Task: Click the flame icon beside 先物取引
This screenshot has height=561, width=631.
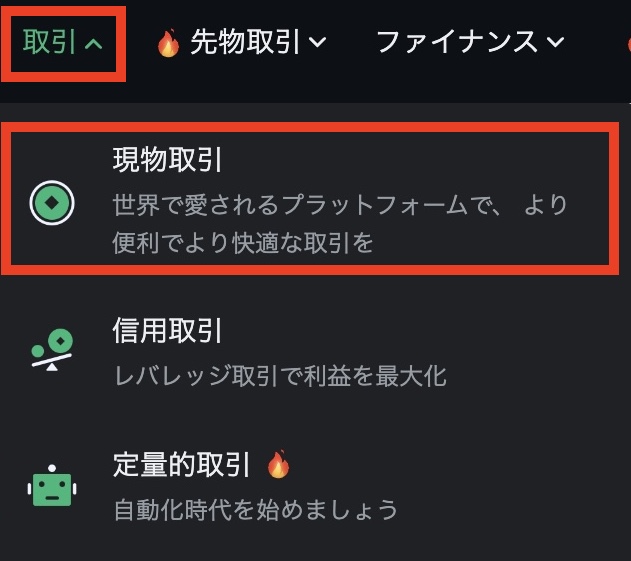Action: pos(168,42)
